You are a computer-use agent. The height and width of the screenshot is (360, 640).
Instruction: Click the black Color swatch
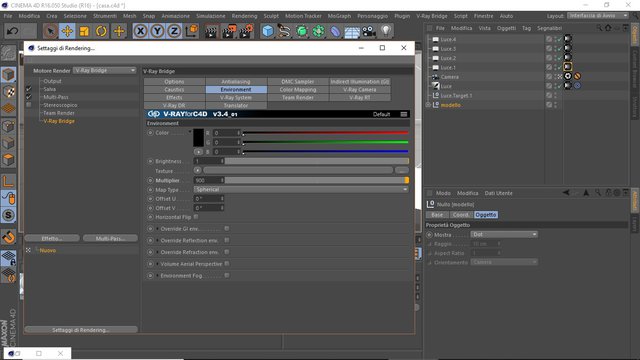(198, 138)
